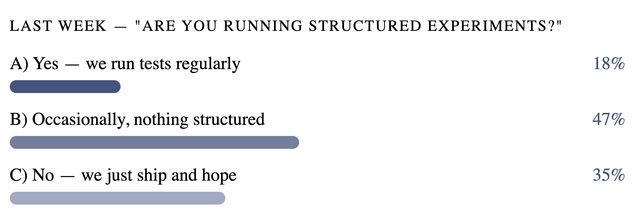Click the medium blue bar for option B
The height and width of the screenshot is (220, 644).
[x=154, y=142]
